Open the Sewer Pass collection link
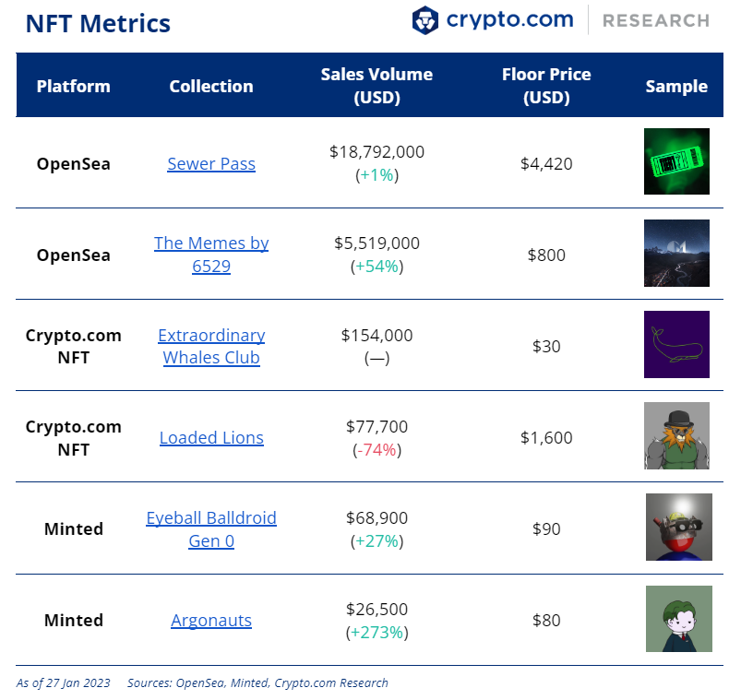 (x=211, y=164)
